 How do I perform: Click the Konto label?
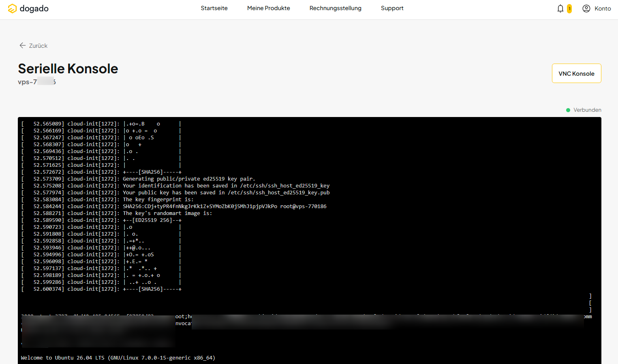(603, 9)
